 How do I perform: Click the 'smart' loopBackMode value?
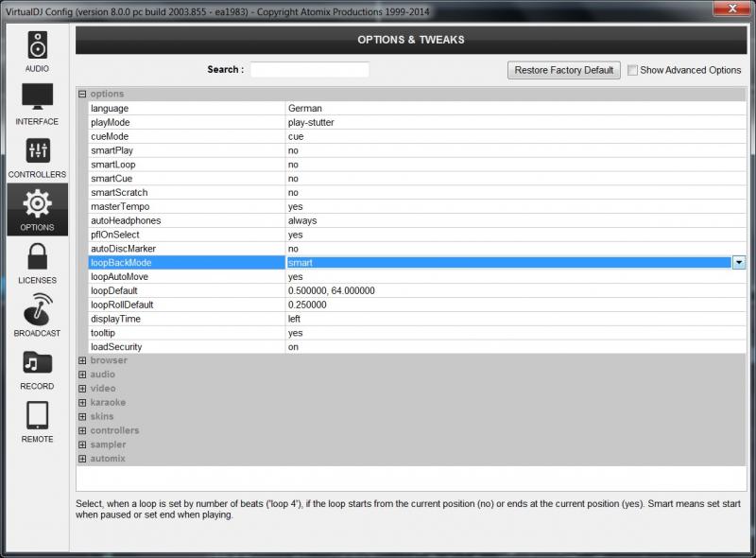click(300, 263)
